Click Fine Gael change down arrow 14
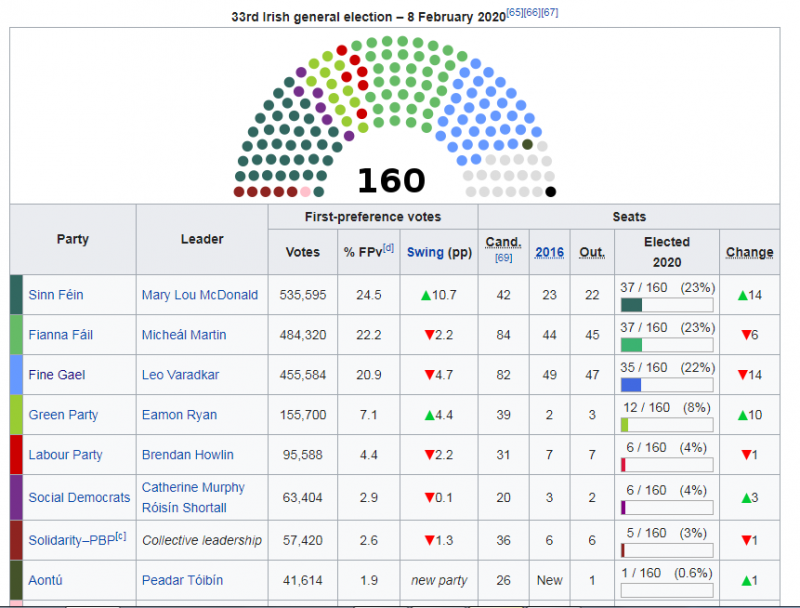Image resolution: width=800 pixels, height=608 pixels. (743, 375)
